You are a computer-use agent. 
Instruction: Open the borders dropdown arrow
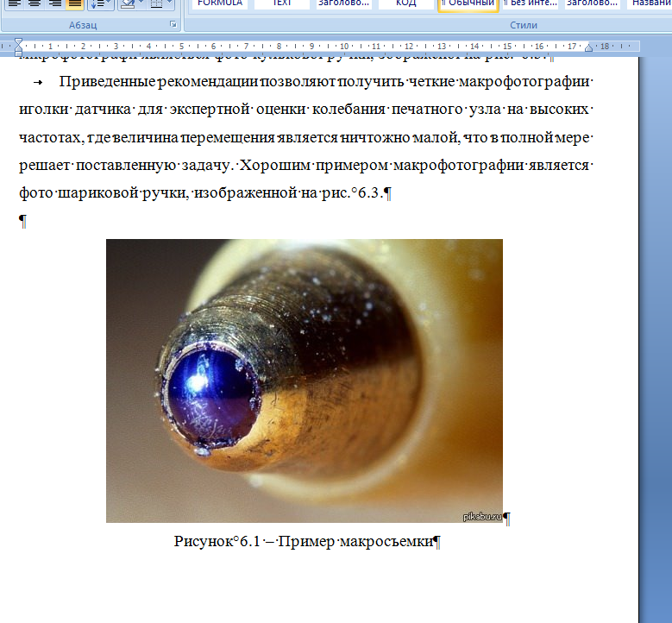tap(169, 4)
